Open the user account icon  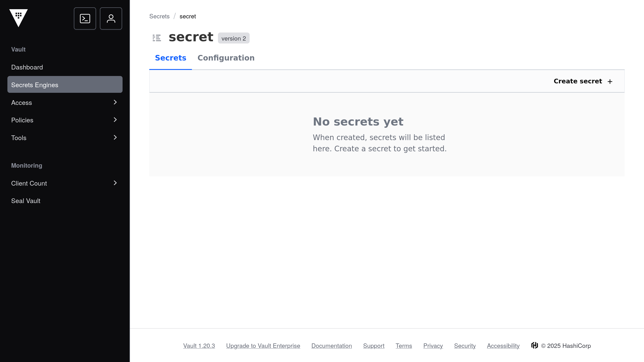tap(111, 18)
